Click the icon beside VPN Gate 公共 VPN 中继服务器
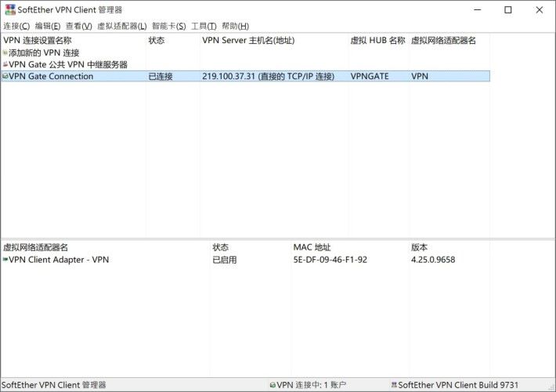Image resolution: width=556 pixels, height=392 pixels. click(5, 64)
